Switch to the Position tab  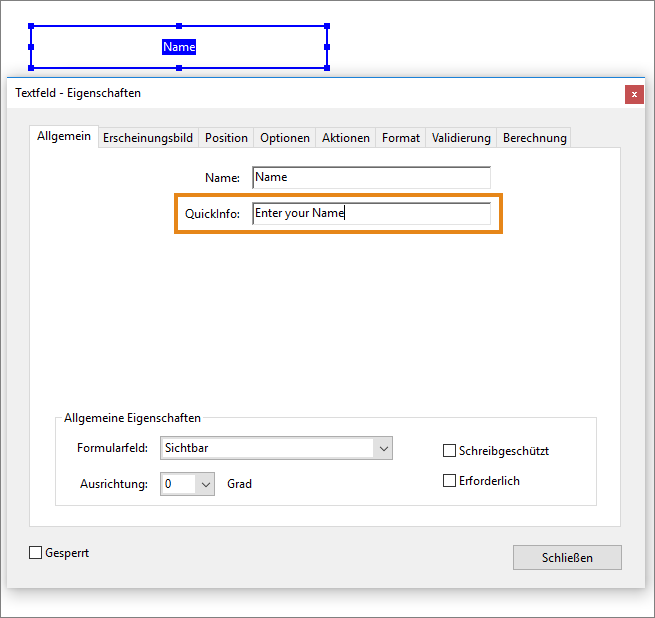point(226,138)
